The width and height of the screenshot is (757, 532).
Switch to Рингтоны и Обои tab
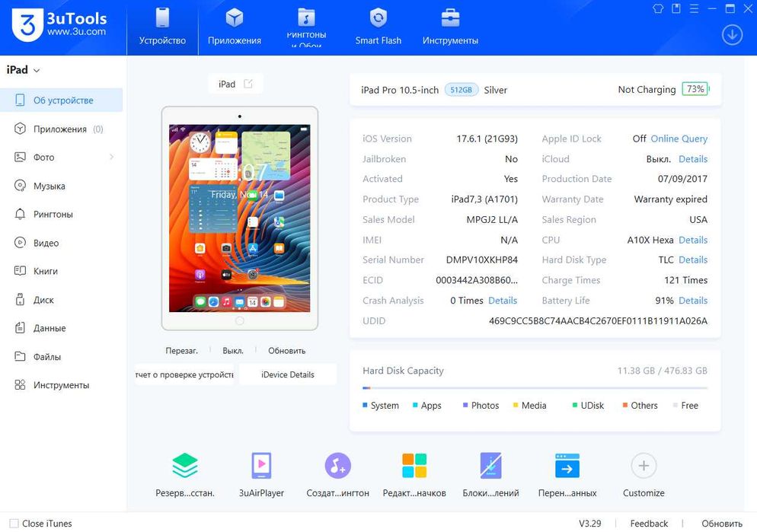306,27
